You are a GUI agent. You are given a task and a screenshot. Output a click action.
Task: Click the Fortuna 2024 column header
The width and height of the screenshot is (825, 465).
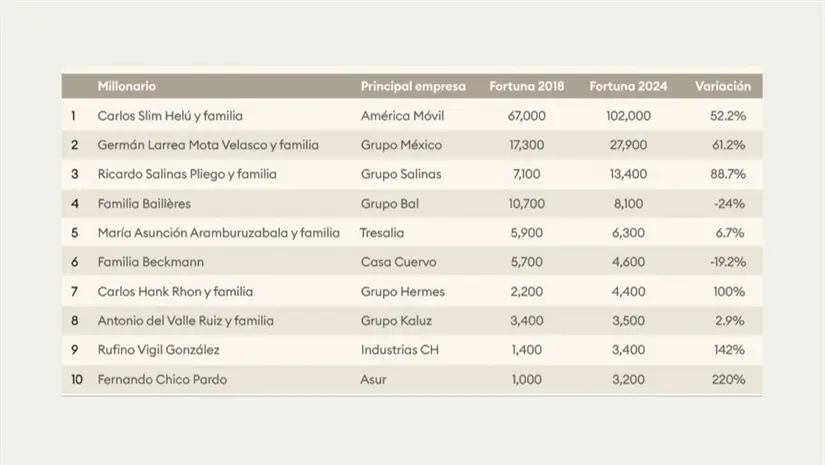628,87
